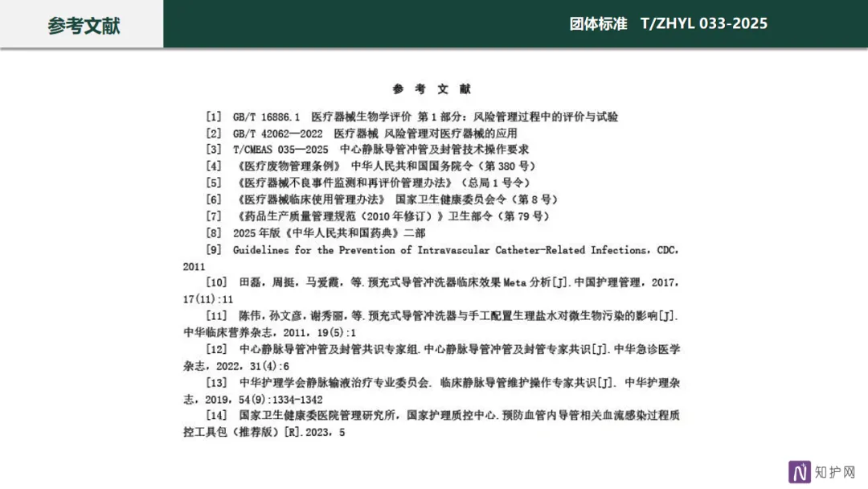Click the centered 参 考 文 献 heading

pos(432,88)
